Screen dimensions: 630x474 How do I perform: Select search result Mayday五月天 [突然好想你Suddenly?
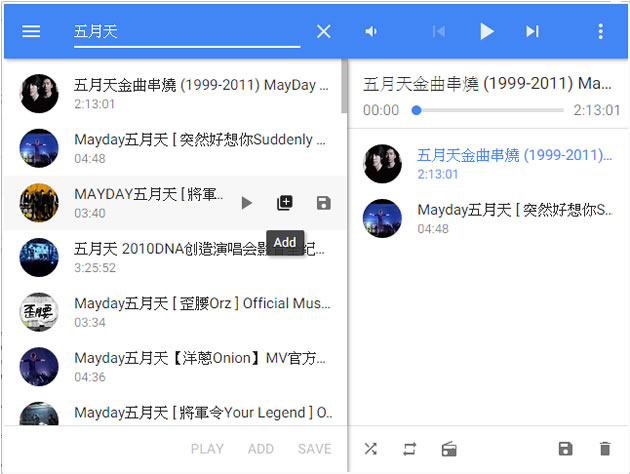coord(175,148)
